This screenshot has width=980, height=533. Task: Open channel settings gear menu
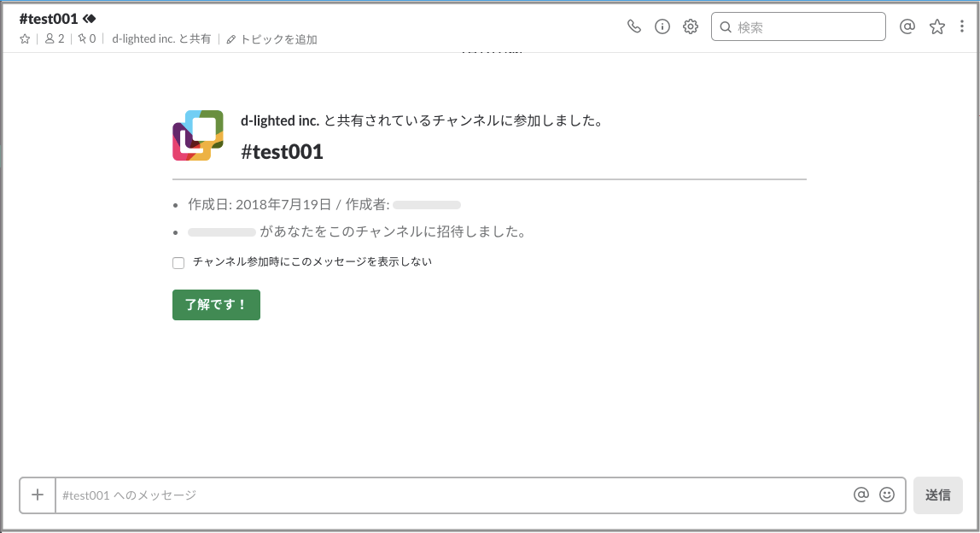(691, 26)
